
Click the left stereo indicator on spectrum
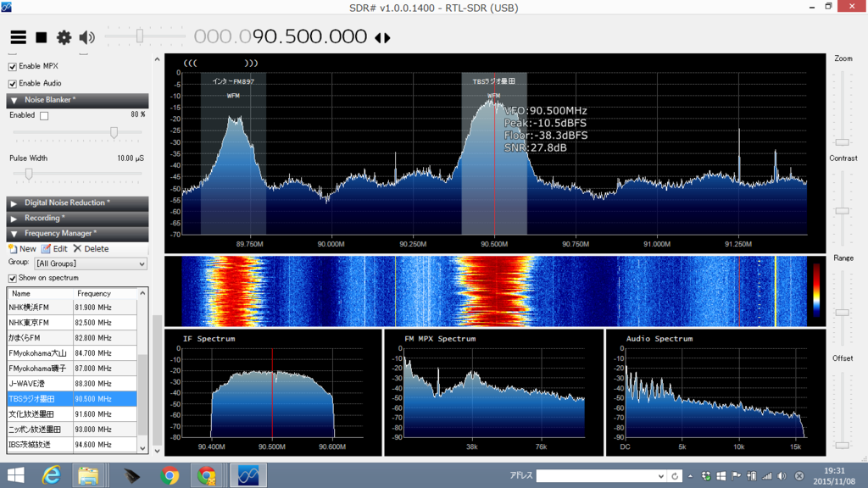(191, 63)
